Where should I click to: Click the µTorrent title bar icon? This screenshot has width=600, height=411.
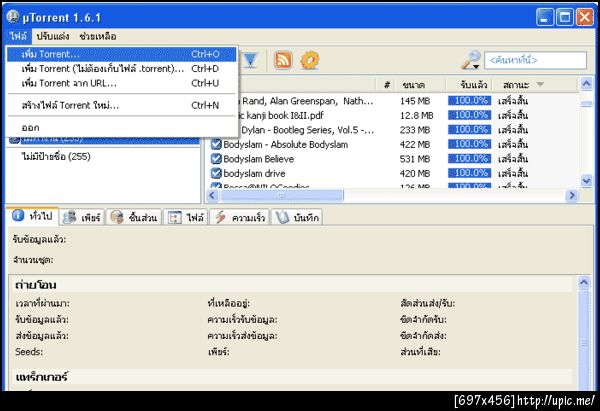coord(13,16)
